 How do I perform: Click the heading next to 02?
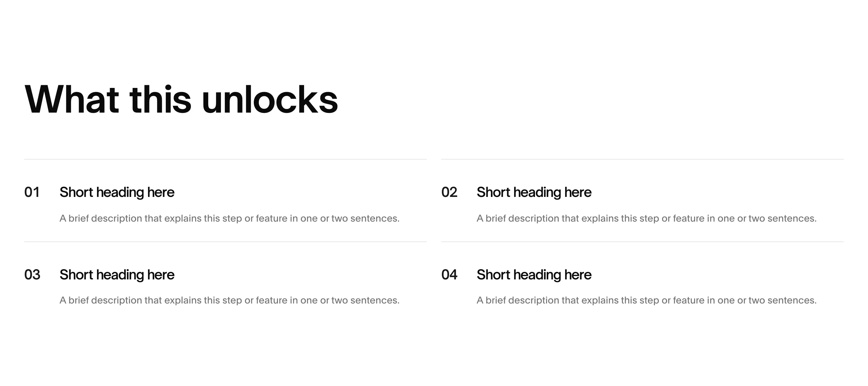point(534,192)
